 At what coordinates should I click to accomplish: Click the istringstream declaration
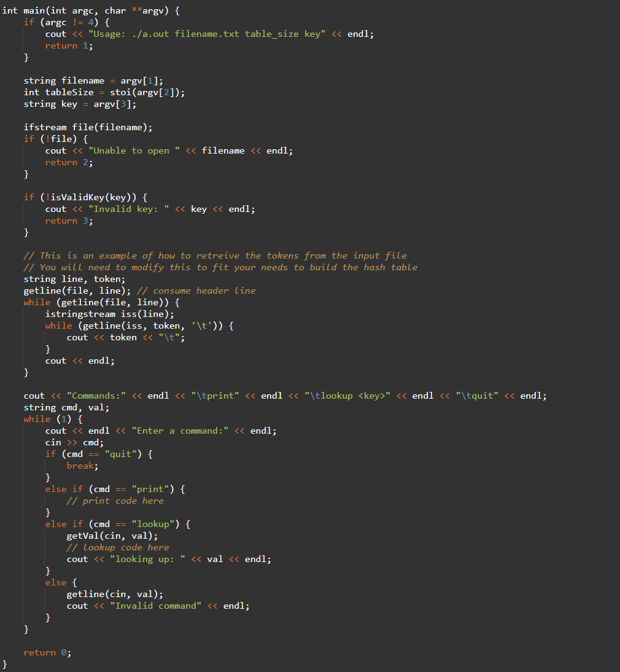point(79,313)
